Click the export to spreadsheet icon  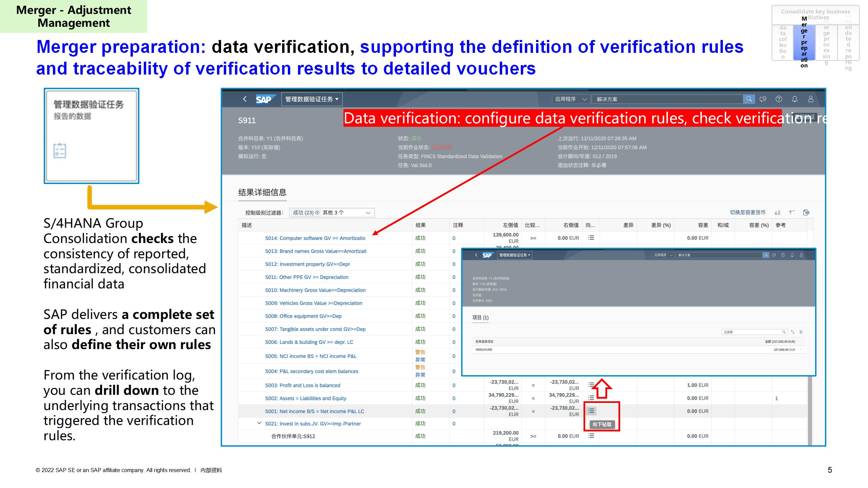pos(806,212)
